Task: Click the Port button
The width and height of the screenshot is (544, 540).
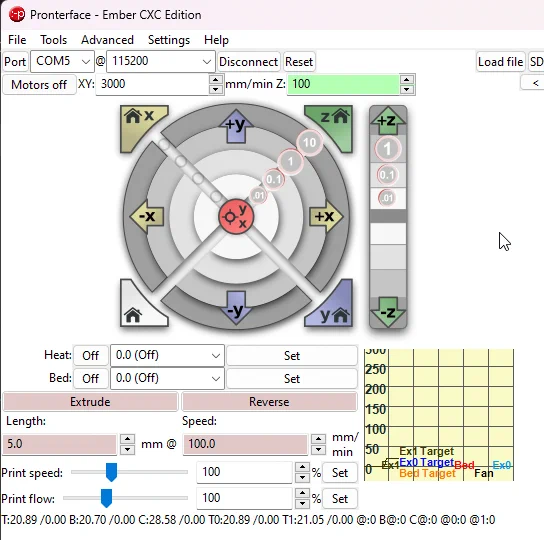Action: [x=15, y=62]
